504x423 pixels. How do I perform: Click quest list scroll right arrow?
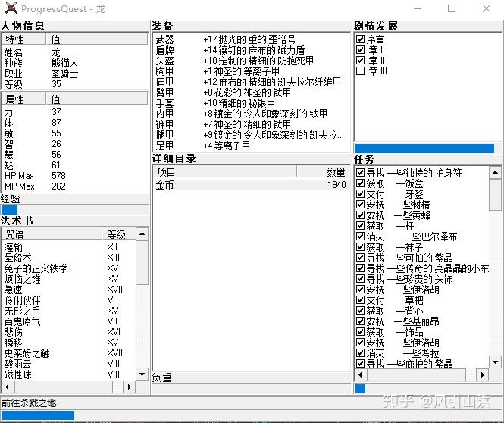tap(482, 374)
